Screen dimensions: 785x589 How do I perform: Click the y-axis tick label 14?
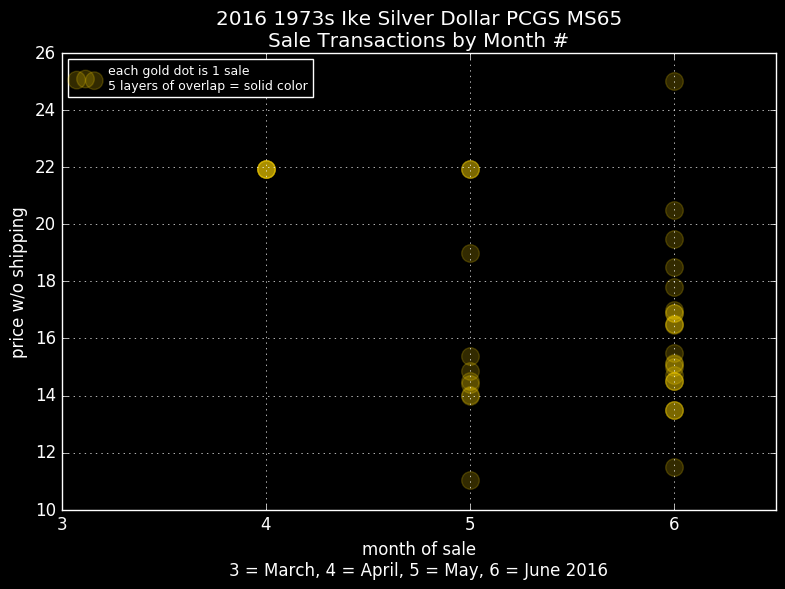coord(45,396)
